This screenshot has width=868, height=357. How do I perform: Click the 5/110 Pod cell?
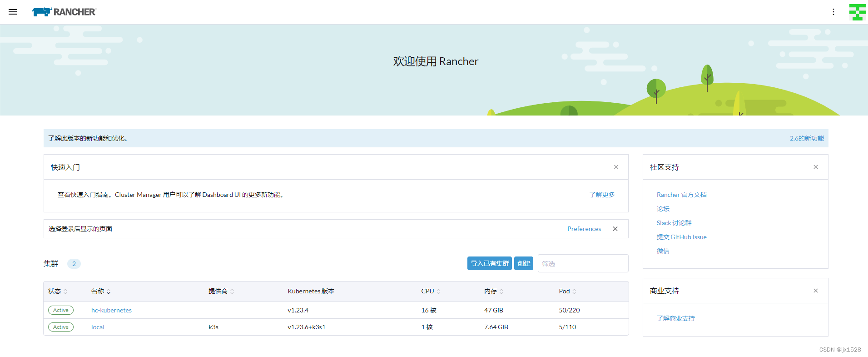pos(567,327)
